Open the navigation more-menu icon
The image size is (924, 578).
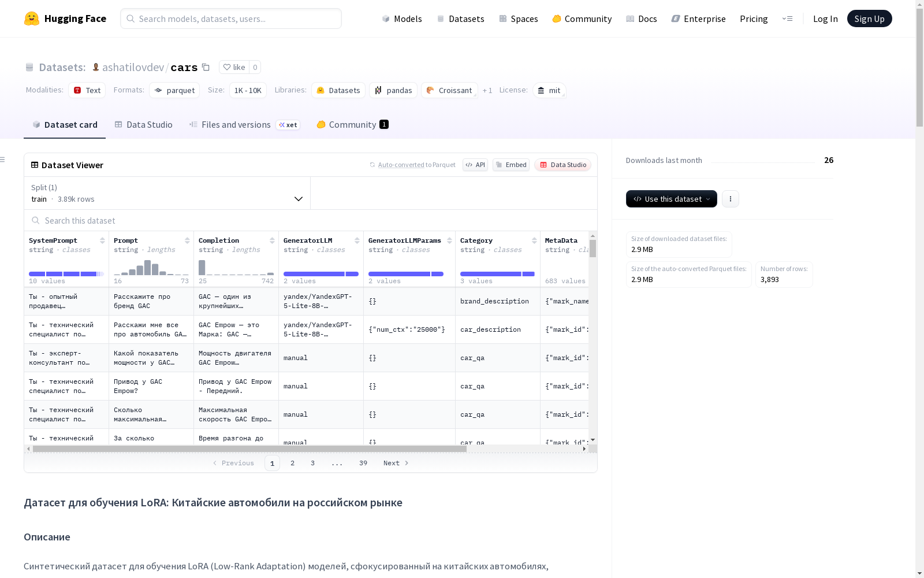(x=787, y=18)
